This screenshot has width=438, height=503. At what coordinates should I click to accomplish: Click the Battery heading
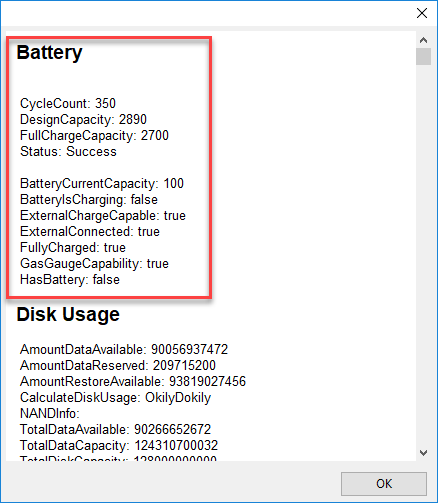[x=49, y=53]
